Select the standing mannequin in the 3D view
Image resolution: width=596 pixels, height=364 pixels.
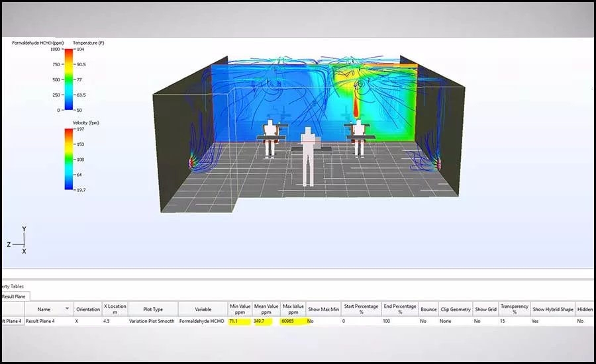click(x=307, y=157)
